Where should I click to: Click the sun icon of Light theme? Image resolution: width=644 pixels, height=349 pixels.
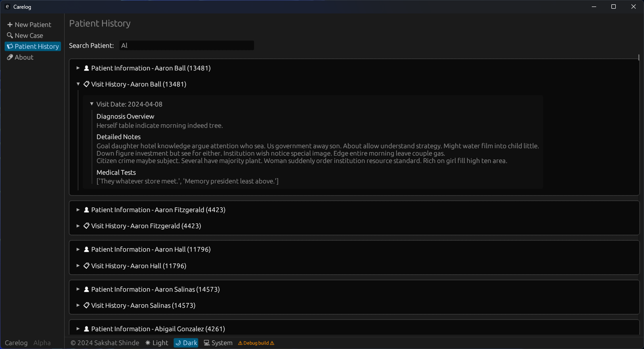click(x=148, y=343)
